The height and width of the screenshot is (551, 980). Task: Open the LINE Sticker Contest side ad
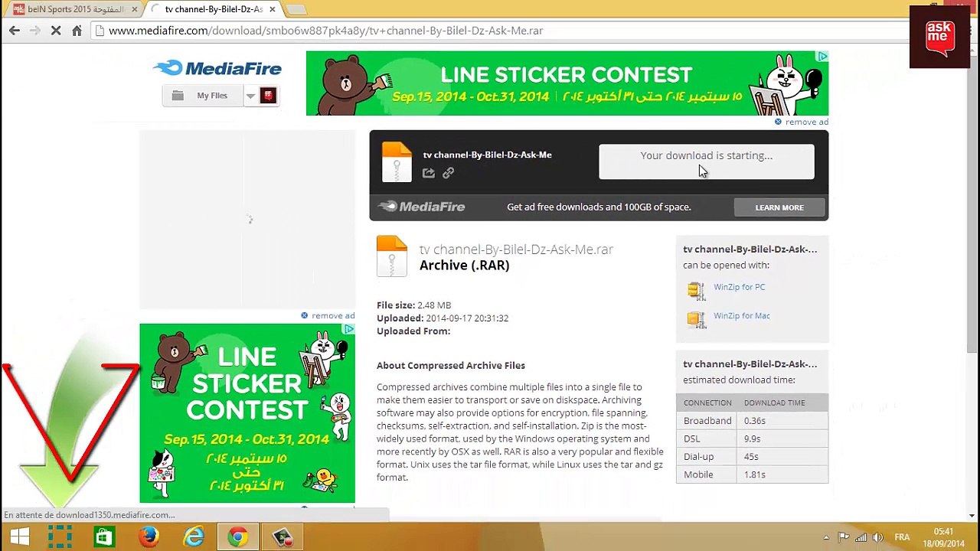tap(247, 413)
